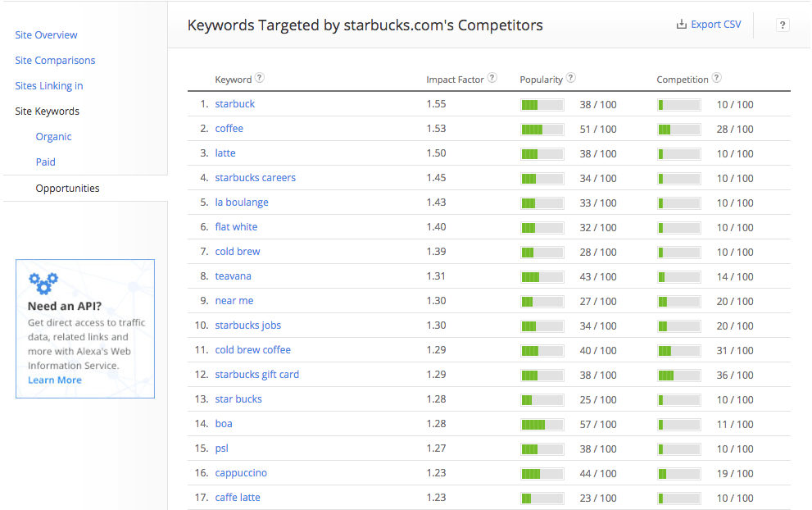Click the help icon beside Competition header

[x=716, y=78]
